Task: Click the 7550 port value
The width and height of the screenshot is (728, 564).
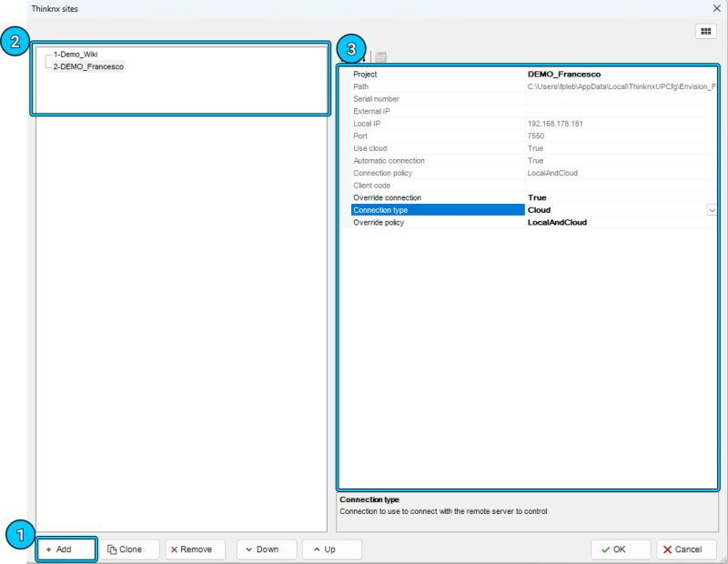Action: pyautogui.click(x=536, y=136)
